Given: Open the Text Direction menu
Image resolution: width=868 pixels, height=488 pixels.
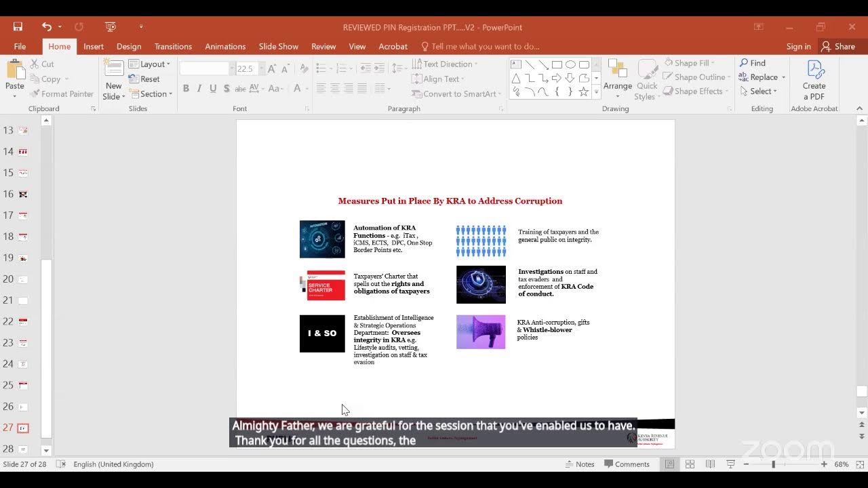Looking at the screenshot, I should 444,64.
